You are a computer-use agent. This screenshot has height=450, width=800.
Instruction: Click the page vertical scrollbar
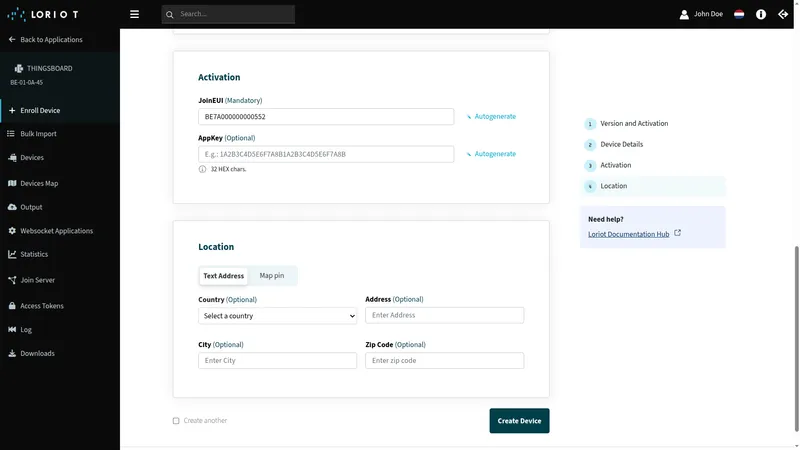796,339
